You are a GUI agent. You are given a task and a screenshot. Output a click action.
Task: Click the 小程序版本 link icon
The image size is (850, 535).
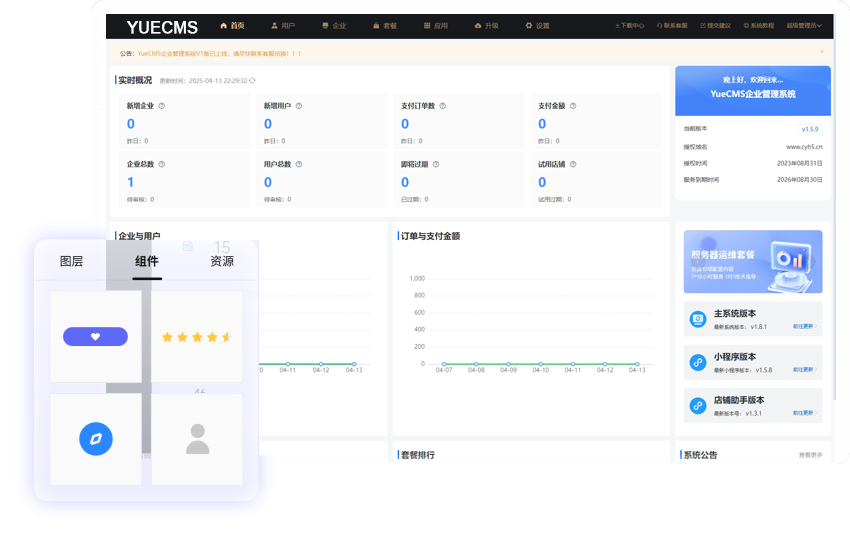[699, 363]
